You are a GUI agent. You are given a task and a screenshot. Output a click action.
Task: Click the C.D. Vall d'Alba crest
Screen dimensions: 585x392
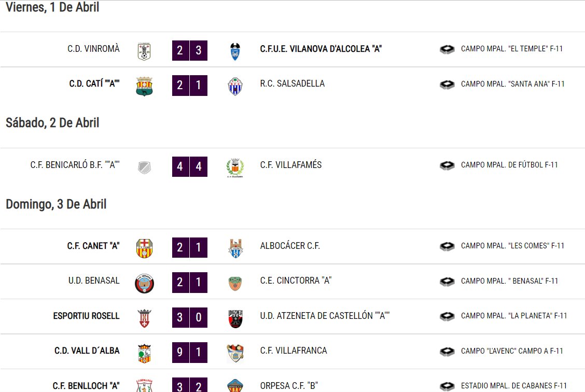144,354
